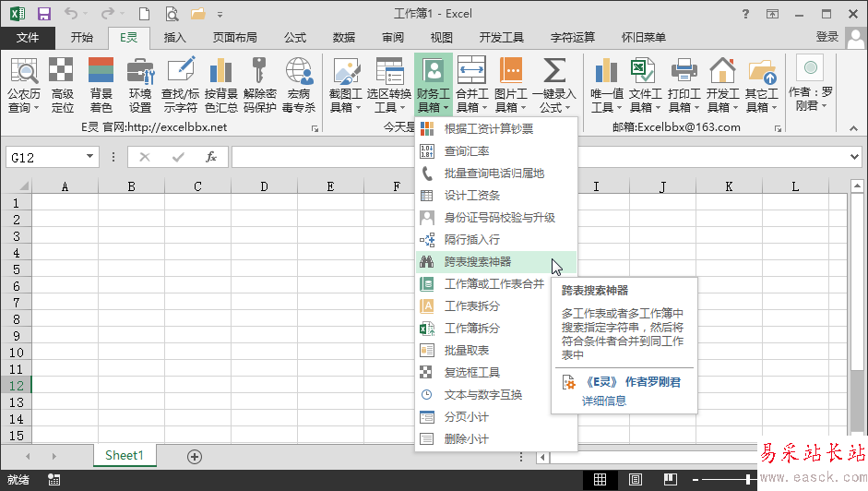Click the 按背景色汇总 summarize by color icon
868x491 pixels.
220,85
